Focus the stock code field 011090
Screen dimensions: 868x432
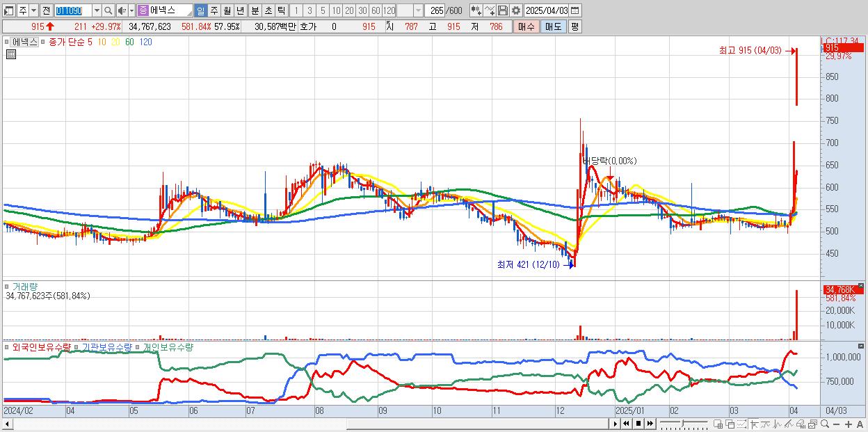coord(73,10)
